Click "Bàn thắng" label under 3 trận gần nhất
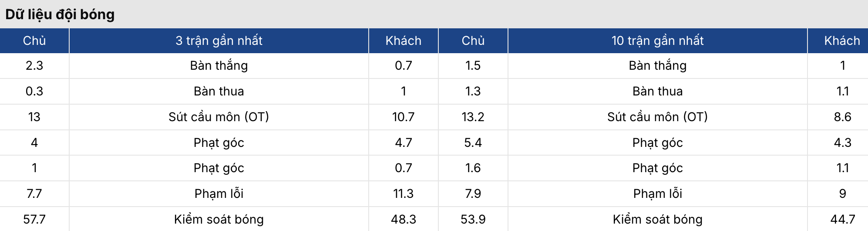The image size is (868, 231). pos(219,65)
